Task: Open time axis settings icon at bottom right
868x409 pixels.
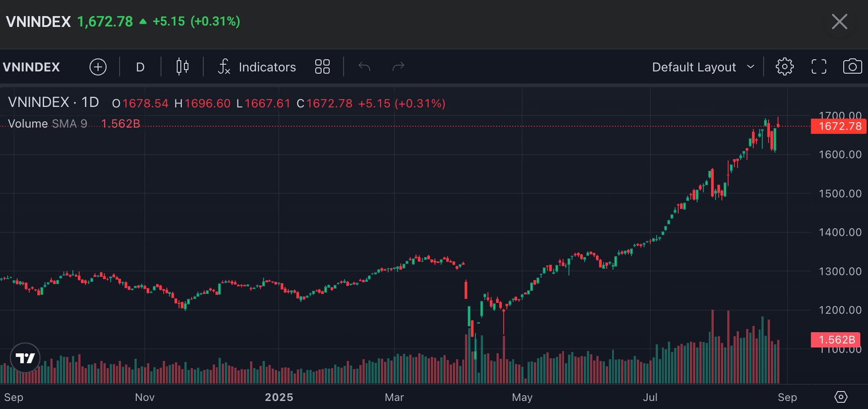Action: [x=840, y=397]
